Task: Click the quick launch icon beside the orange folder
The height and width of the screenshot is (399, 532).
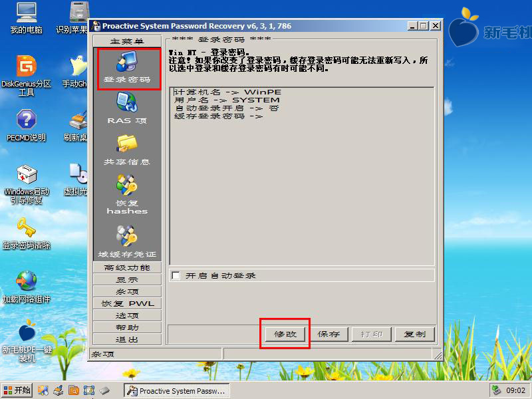Action: tap(59, 390)
